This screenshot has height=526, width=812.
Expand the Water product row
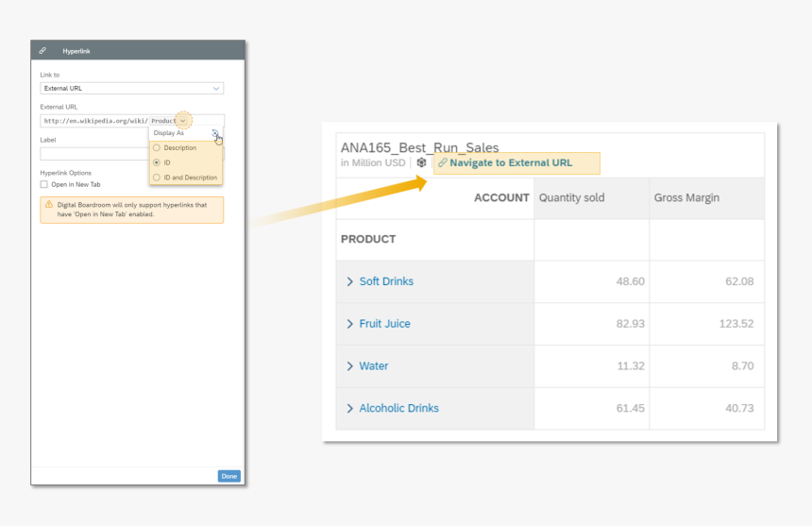(349, 366)
